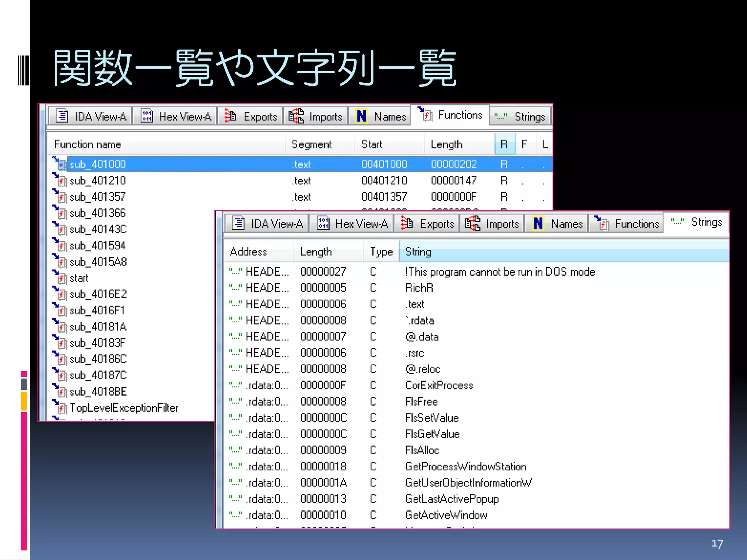Click string icon of CorExitProcess row
The height and width of the screenshot is (560, 747).
(236, 385)
